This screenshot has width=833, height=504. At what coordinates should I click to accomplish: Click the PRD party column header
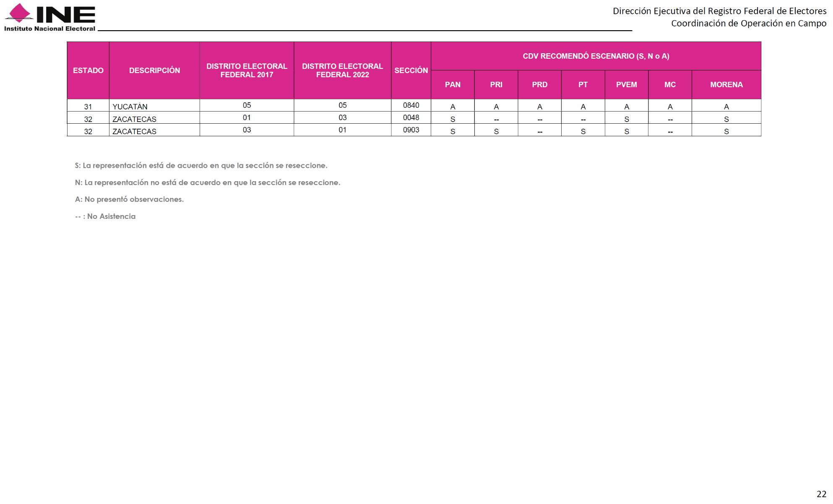[x=539, y=85]
